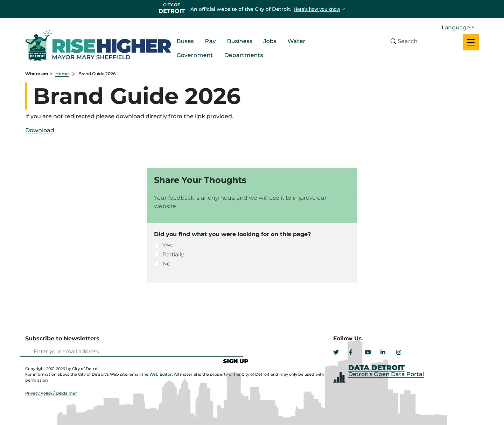Select the Partially feedback option

coord(157,255)
